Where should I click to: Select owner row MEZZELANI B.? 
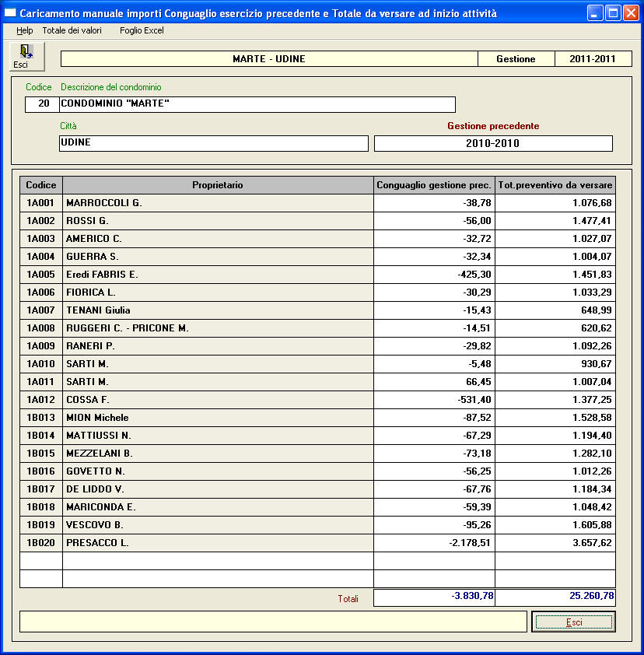coord(218,454)
